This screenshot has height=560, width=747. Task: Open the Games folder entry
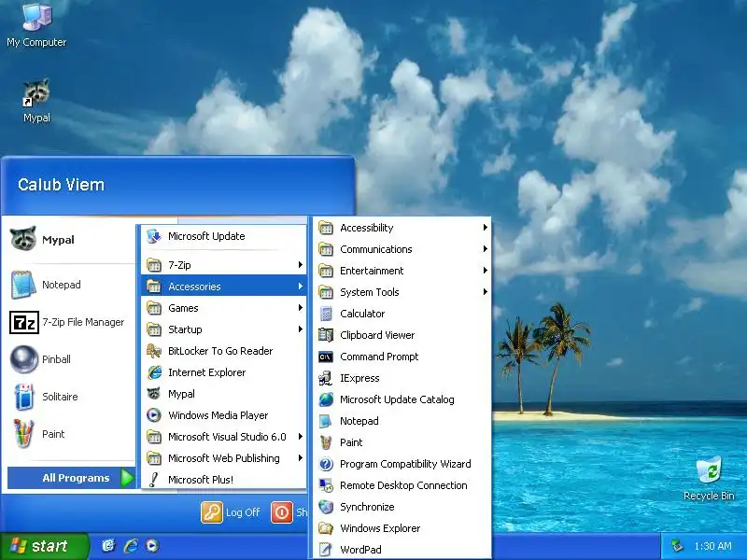224,308
